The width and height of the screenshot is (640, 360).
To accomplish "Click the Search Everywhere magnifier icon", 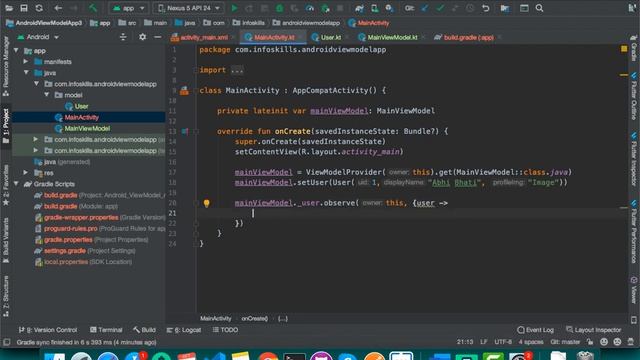I will pyautogui.click(x=539, y=8).
